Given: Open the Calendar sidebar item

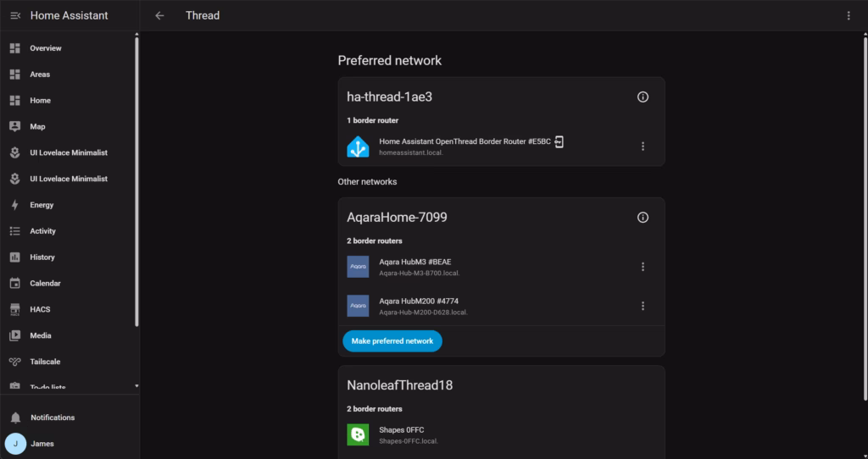Looking at the screenshot, I should click(x=46, y=283).
